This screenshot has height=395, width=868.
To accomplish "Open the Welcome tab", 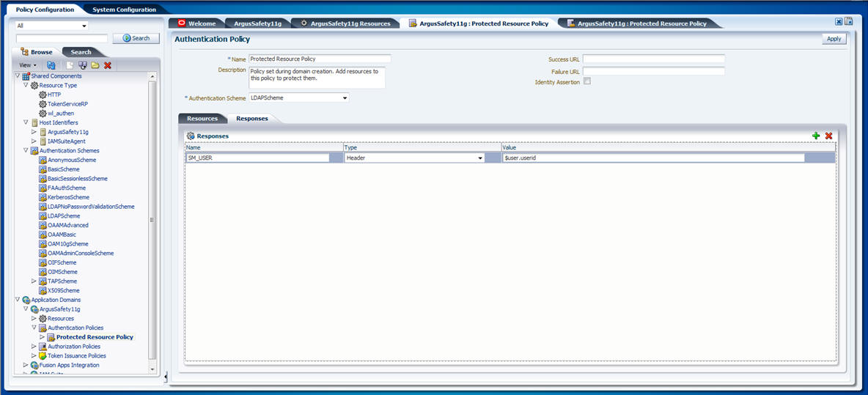I will click(x=197, y=23).
